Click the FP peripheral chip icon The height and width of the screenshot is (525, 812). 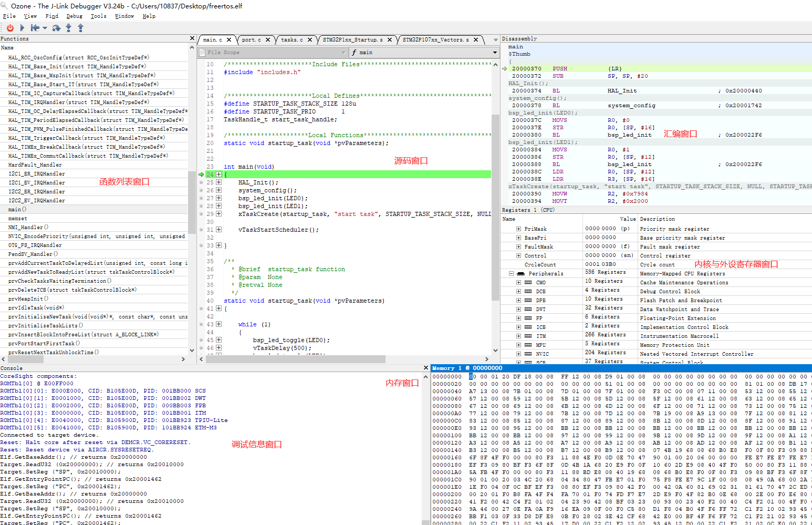tap(528, 318)
